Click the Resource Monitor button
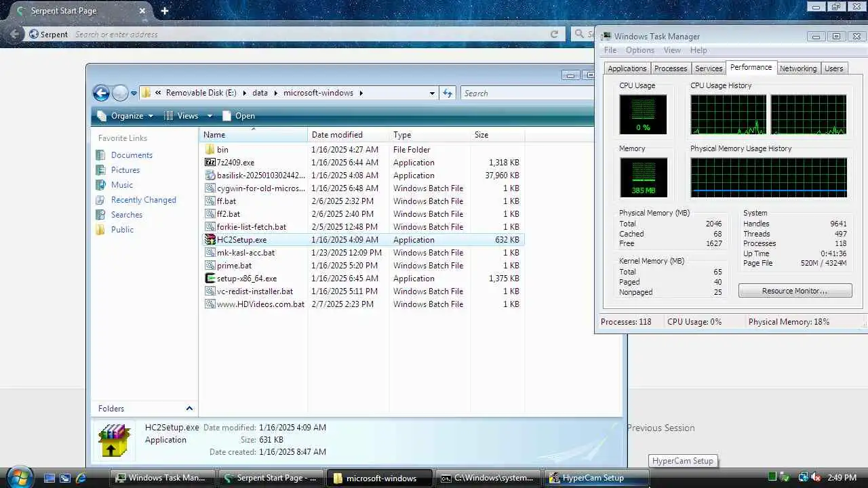Screen dimensions: 868x488 coord(795,291)
